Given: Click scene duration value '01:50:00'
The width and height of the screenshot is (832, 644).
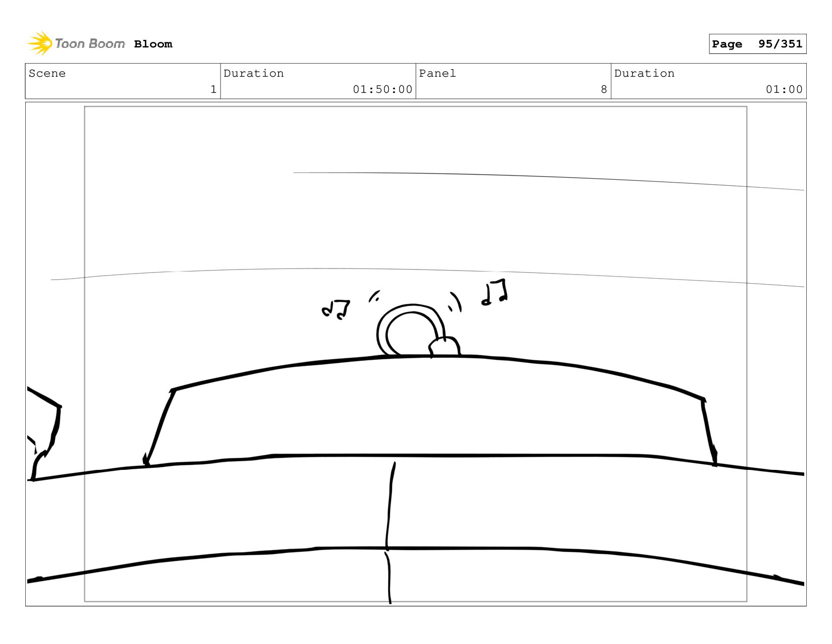Looking at the screenshot, I should pos(383,89).
